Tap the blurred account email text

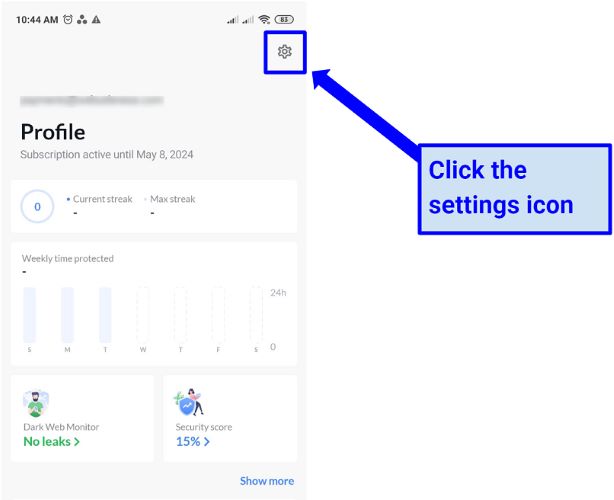click(x=92, y=100)
